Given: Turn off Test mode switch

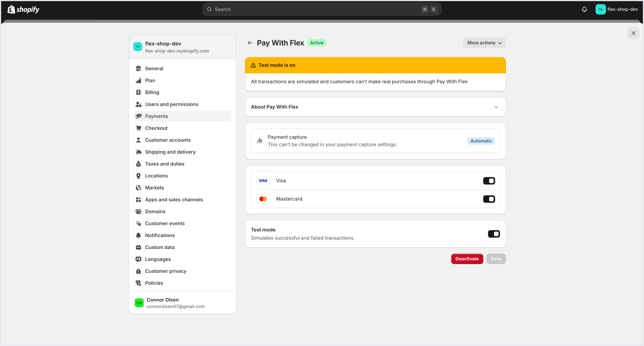Looking at the screenshot, I should 494,234.
